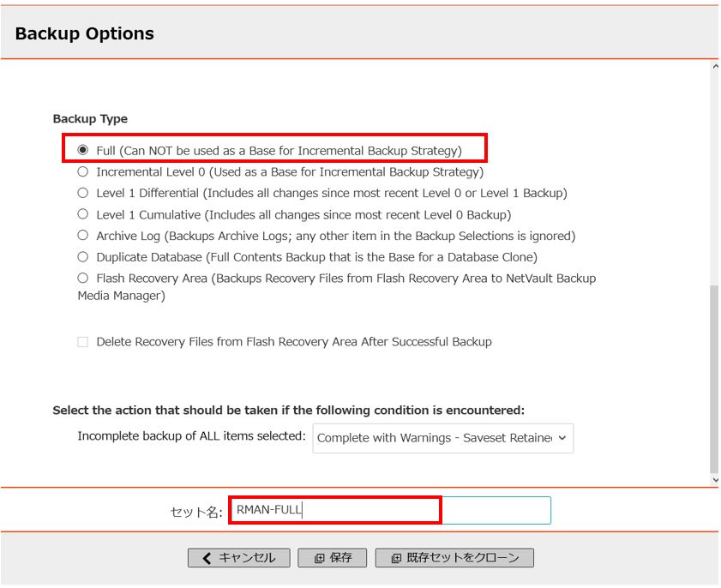
Task: Select Level 1 Differential option
Action: [83, 193]
